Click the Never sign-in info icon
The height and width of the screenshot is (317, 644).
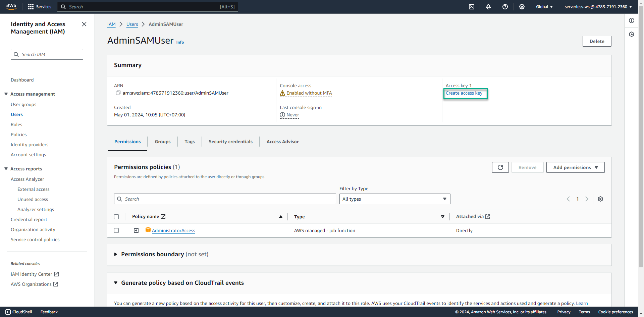282,115
